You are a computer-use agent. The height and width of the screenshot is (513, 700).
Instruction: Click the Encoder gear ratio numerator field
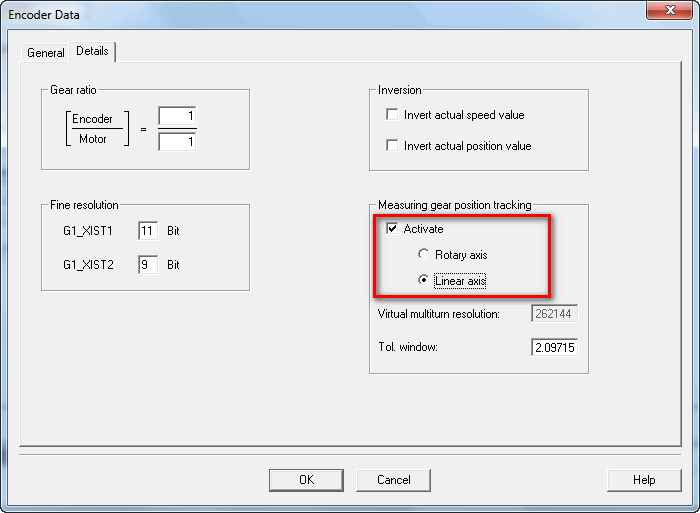point(177,116)
